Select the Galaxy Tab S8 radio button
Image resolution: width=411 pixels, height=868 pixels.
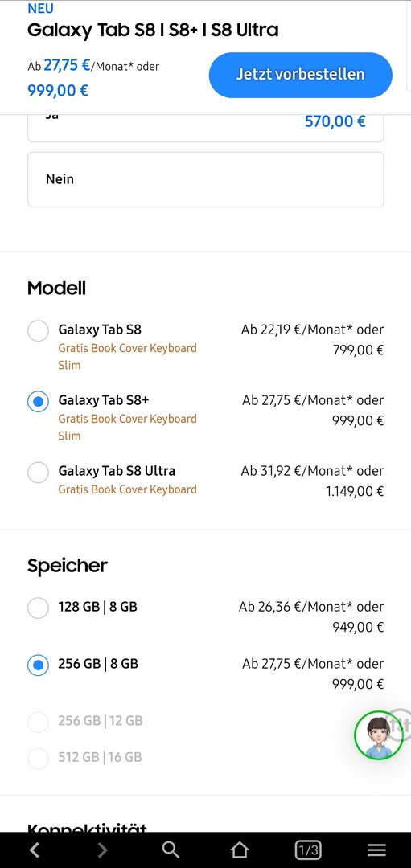pyautogui.click(x=39, y=331)
